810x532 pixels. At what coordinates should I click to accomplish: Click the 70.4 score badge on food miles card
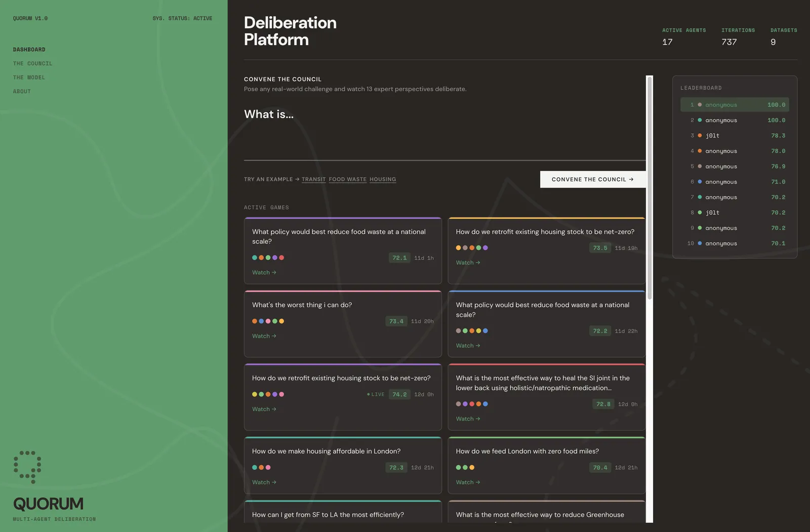pyautogui.click(x=600, y=468)
